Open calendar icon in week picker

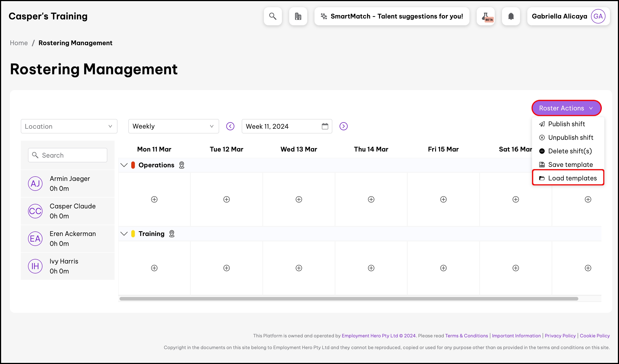click(325, 126)
